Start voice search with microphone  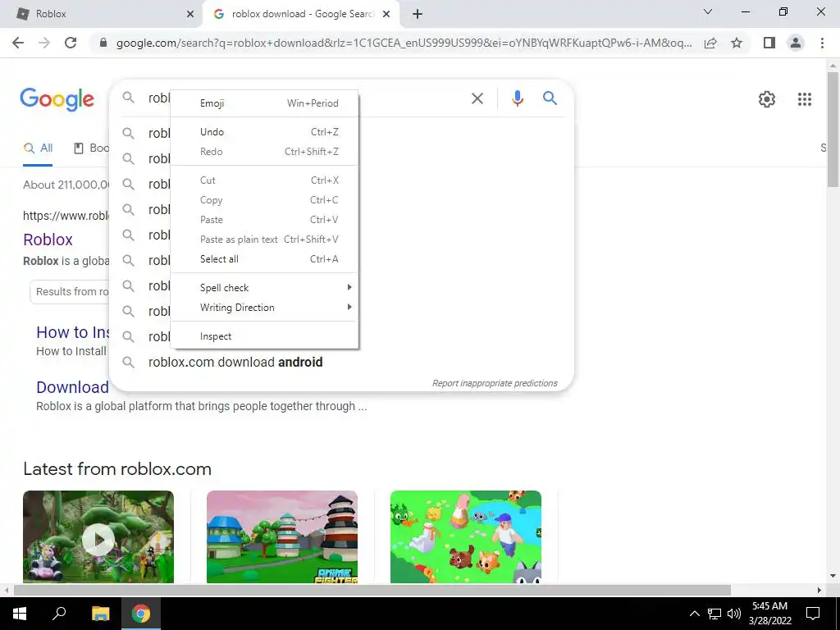pyautogui.click(x=517, y=98)
